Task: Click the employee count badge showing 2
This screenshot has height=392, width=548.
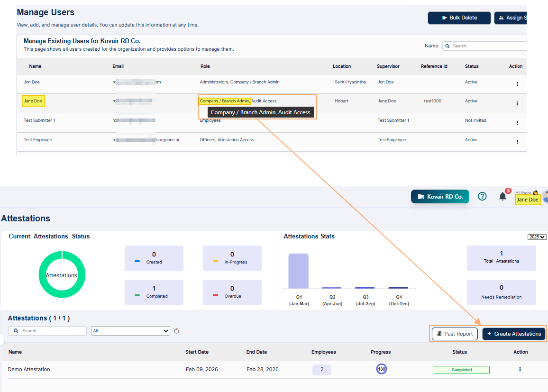Action: point(322,370)
